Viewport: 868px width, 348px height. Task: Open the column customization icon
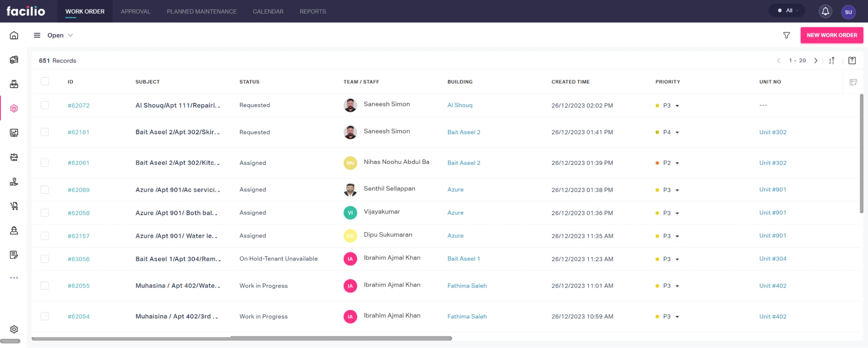[x=853, y=82]
